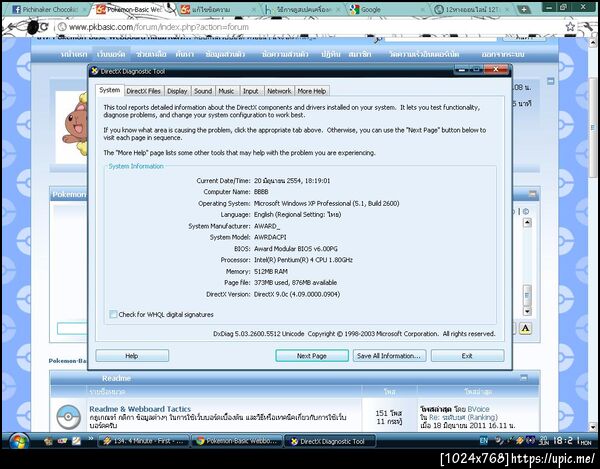Click the scroll up arrow in shoutbox panel
The height and width of the screenshot is (469, 600).
[x=527, y=223]
